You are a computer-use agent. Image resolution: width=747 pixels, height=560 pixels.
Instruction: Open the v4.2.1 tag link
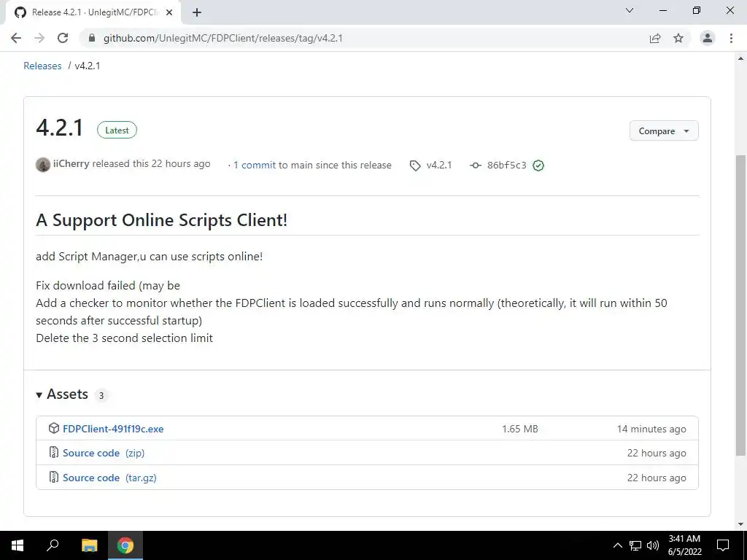pos(438,166)
